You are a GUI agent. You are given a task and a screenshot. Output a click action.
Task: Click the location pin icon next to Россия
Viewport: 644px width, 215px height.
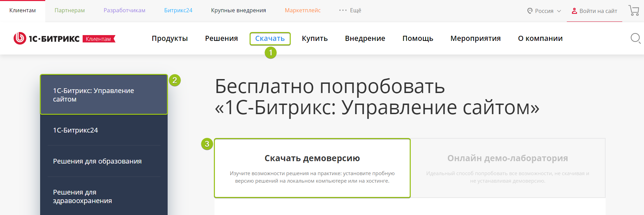(x=530, y=11)
